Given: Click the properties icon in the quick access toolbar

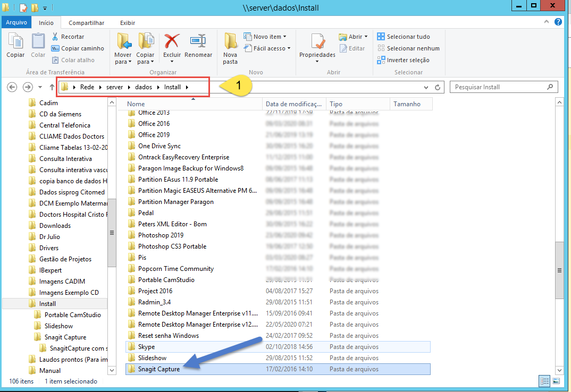Looking at the screenshot, I should tap(24, 7).
